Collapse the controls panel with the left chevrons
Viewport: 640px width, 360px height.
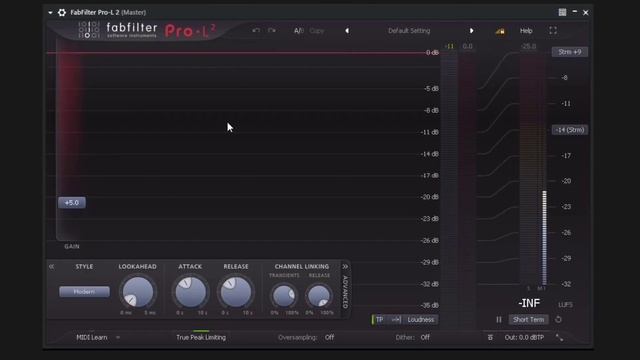[51, 267]
